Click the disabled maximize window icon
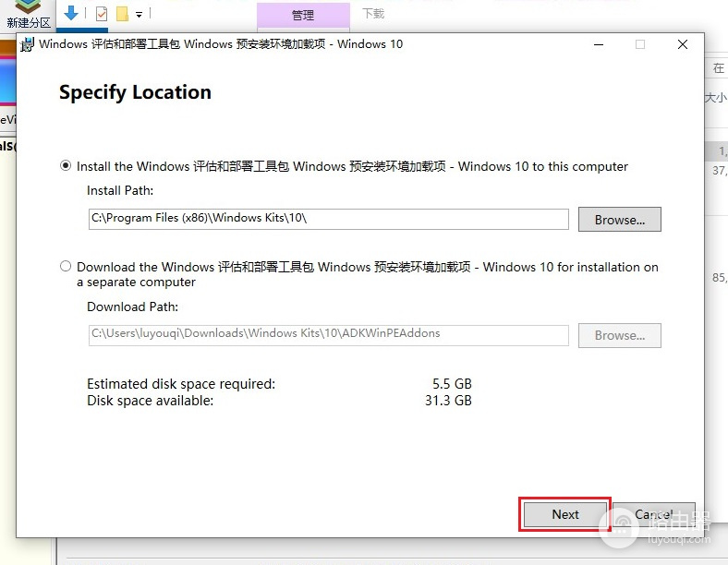This screenshot has width=728, height=565. (640, 44)
